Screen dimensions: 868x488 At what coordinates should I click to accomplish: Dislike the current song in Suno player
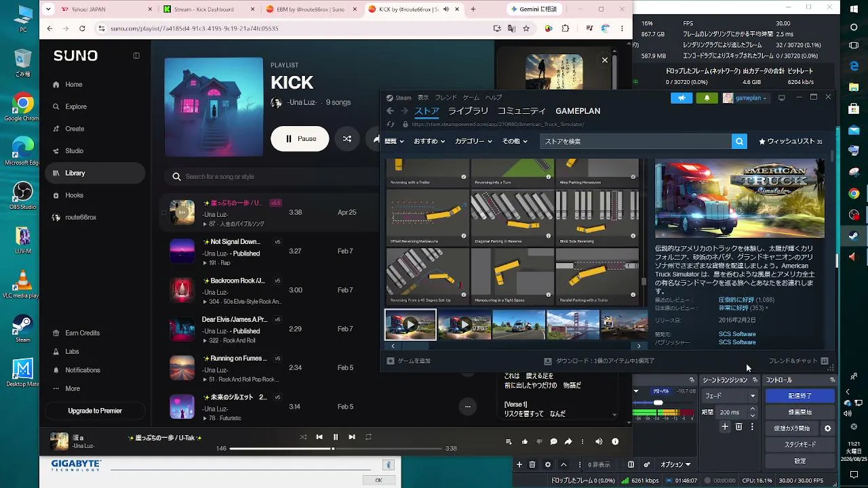539,442
